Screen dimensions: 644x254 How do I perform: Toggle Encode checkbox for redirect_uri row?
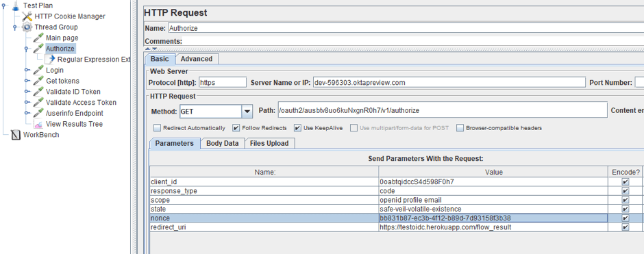(626, 227)
